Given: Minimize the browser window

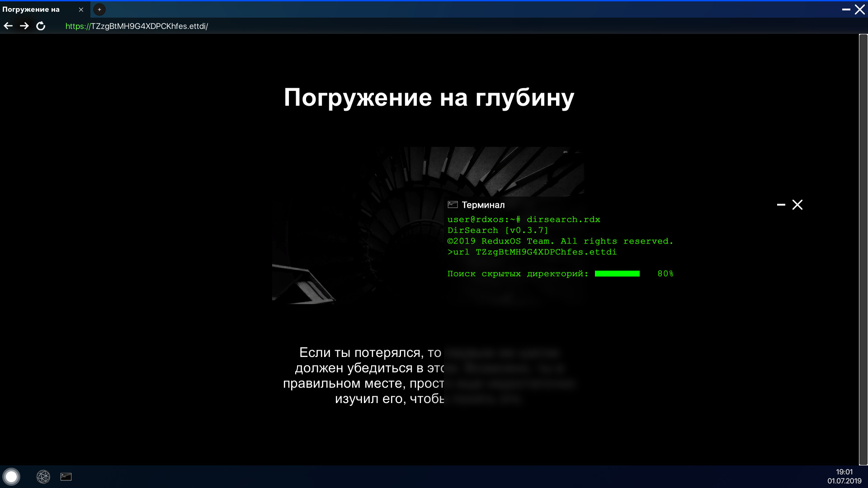Looking at the screenshot, I should tap(847, 9).
